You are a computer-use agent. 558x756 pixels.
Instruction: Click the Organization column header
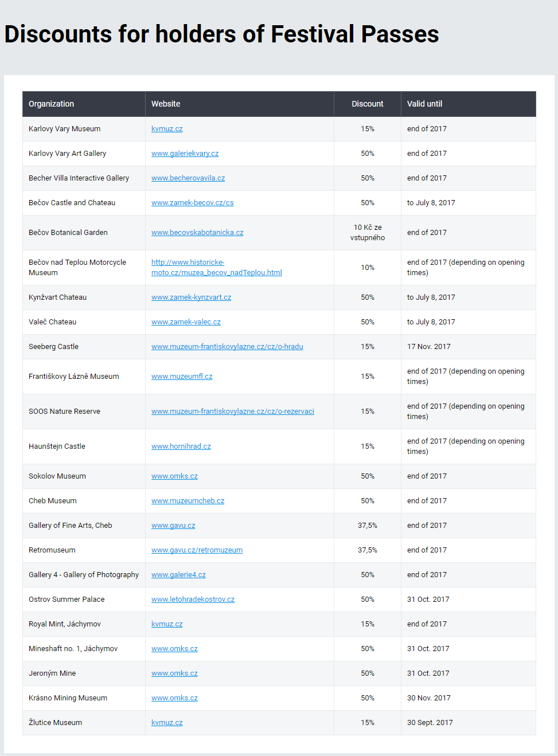pyautogui.click(x=52, y=104)
